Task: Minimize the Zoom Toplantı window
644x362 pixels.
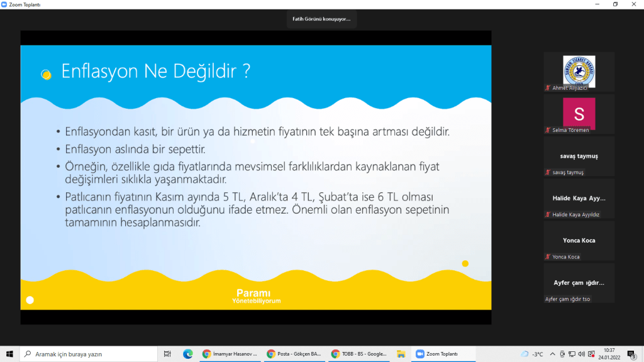Action: 597,4
